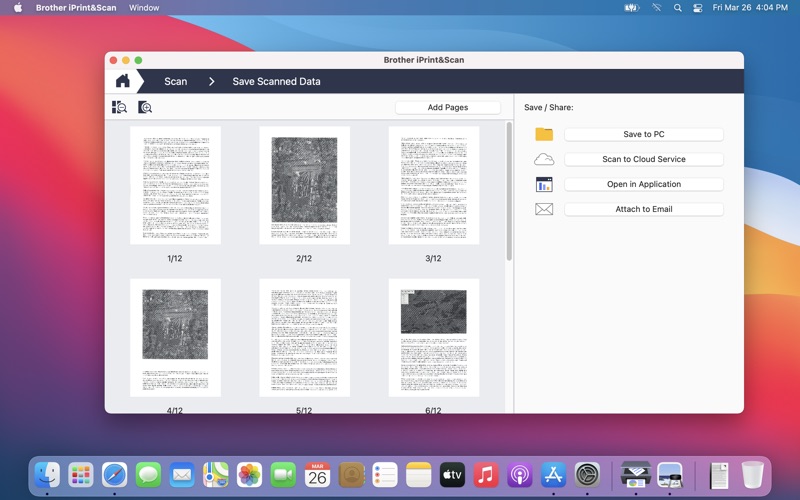The image size is (800, 500).
Task: Click Open in Application button
Action: 644,184
